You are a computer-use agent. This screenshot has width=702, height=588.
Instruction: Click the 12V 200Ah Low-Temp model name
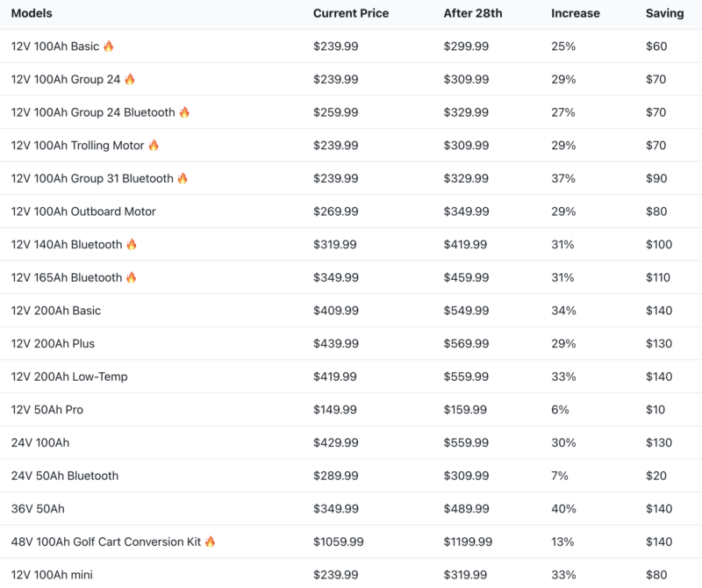69,376
